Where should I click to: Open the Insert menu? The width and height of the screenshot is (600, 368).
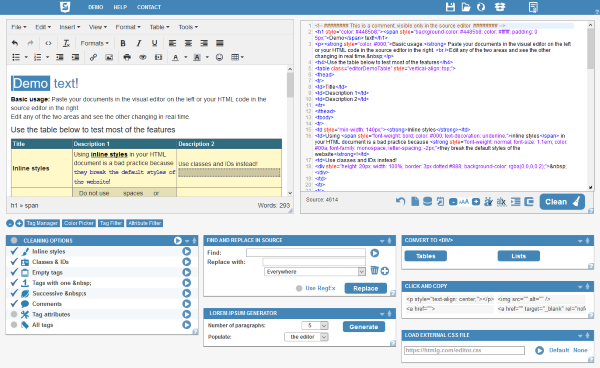point(70,27)
